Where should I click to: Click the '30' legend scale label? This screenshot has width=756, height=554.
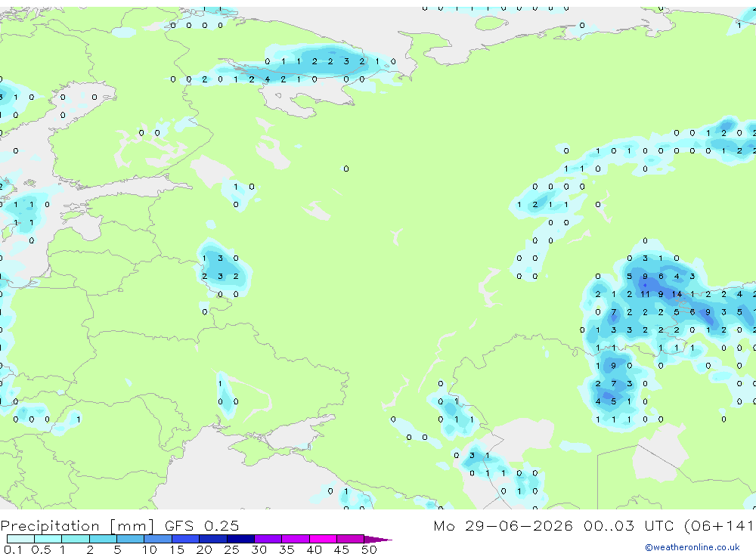pyautogui.click(x=259, y=549)
